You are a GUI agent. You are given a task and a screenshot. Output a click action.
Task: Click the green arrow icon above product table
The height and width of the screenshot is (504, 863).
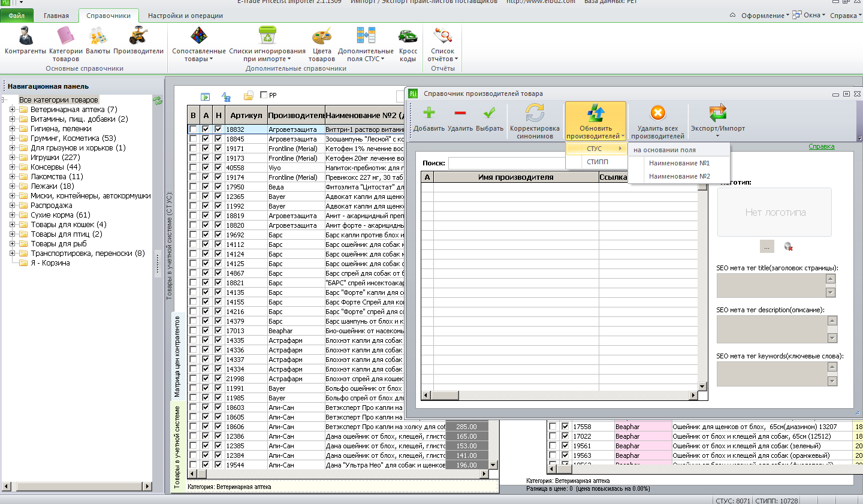click(x=205, y=96)
